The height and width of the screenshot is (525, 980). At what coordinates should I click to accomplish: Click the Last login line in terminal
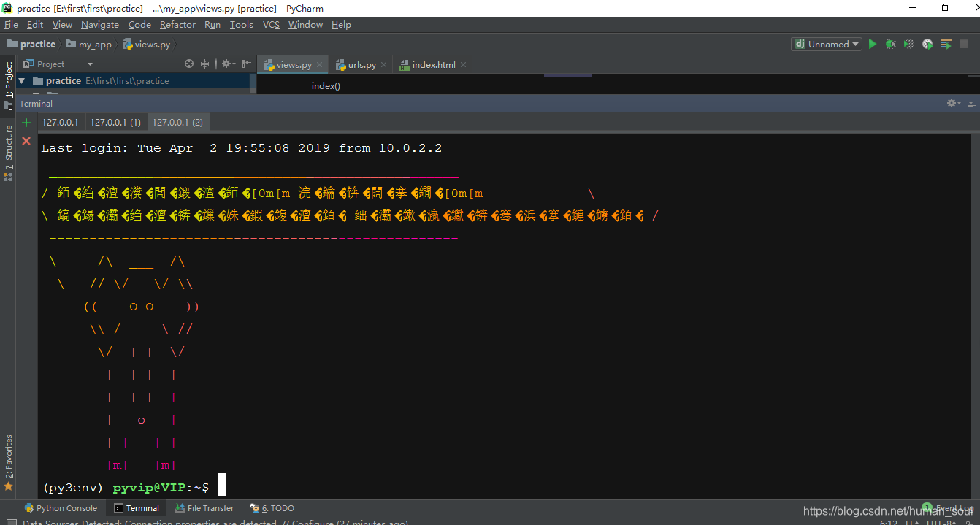coord(241,148)
